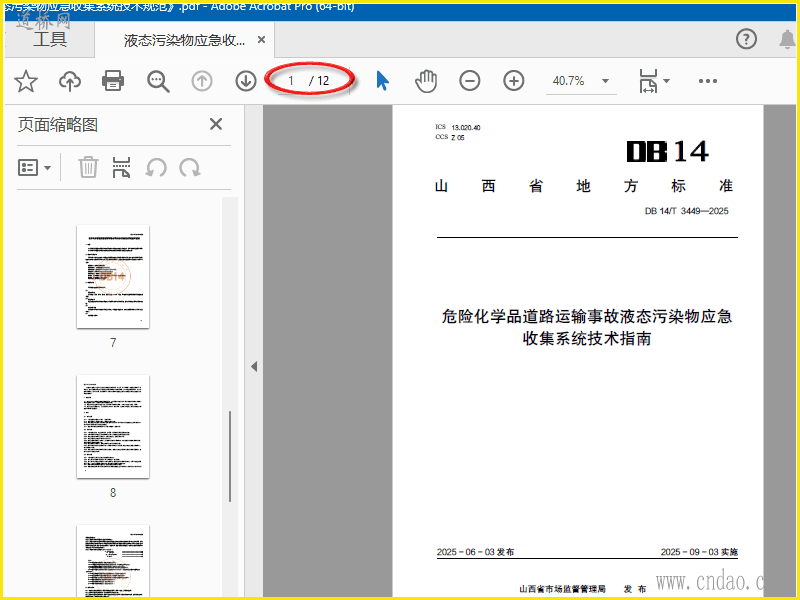Open the help question mark icon
Image resolution: width=800 pixels, height=600 pixels.
coord(746,39)
